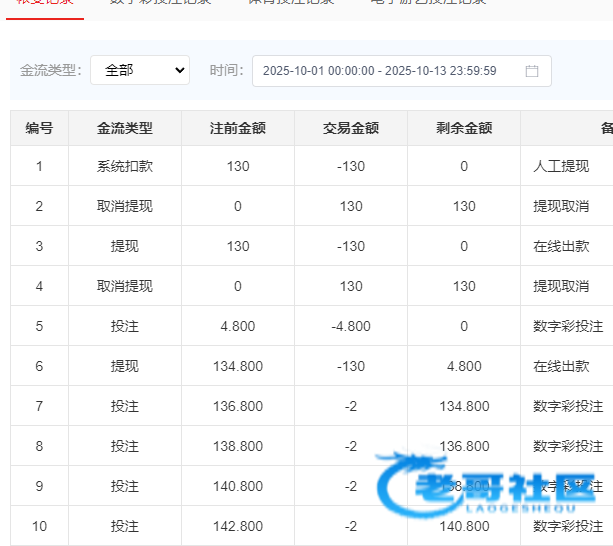Click the date range input field

click(x=390, y=71)
